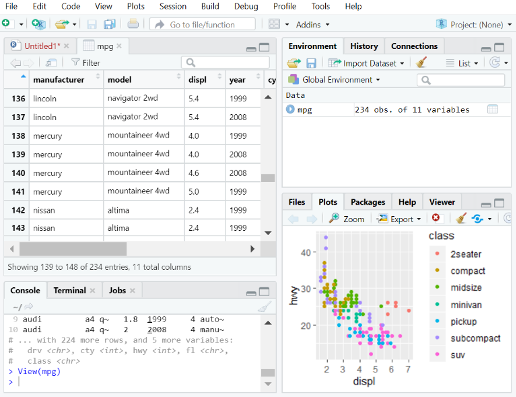
Task: Open the mpg data grid viewer icon
Action: pyautogui.click(x=492, y=109)
